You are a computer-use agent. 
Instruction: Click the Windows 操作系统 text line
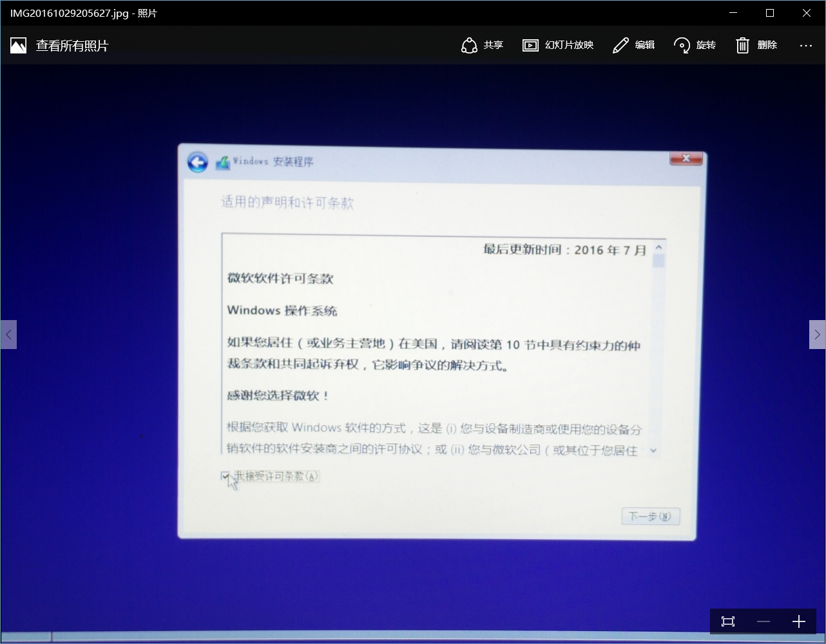coord(282,310)
